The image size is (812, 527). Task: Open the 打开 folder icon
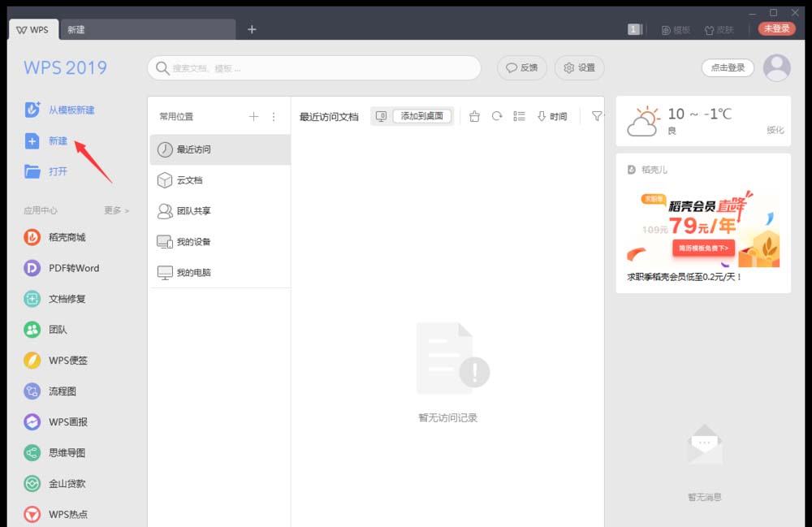click(32, 171)
